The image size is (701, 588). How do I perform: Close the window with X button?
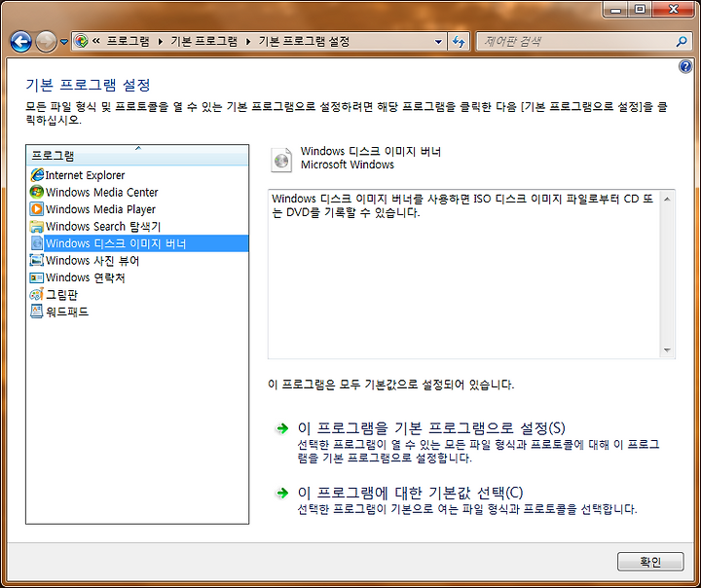pos(674,10)
